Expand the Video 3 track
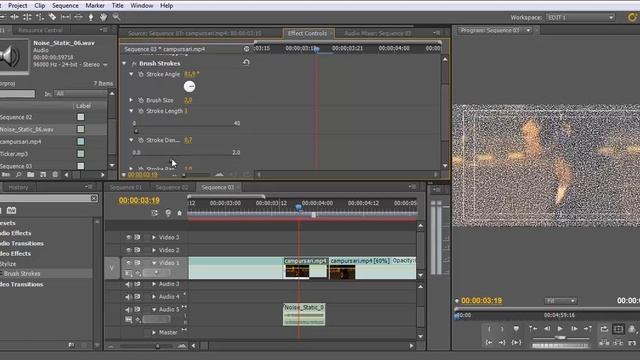Image resolution: width=640 pixels, height=360 pixels. pos(154,237)
